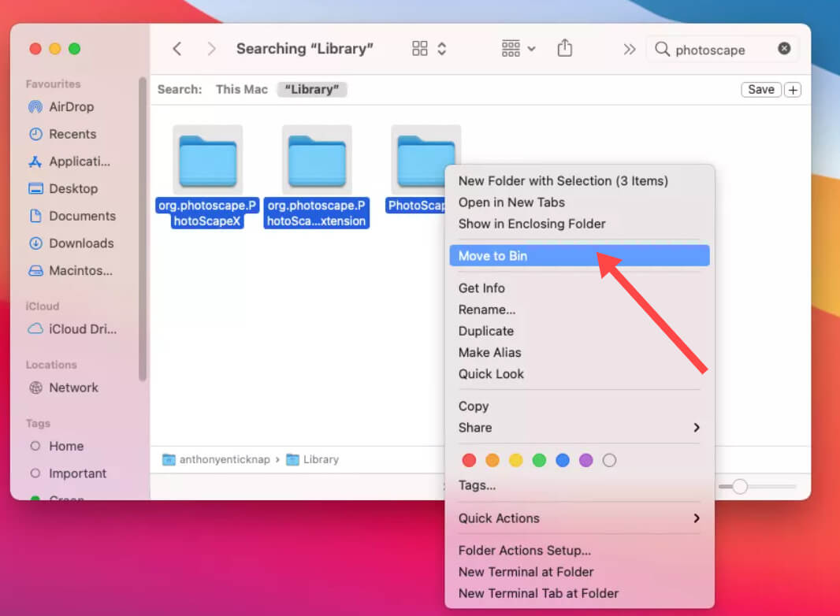Click anthonyenticknap in the path bar
Screen dimensions: 840x616
coord(216,459)
